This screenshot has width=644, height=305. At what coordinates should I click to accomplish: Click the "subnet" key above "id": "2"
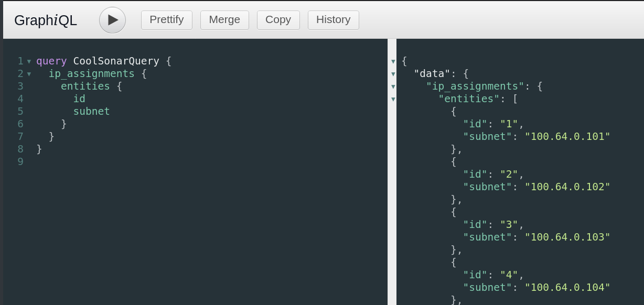(487, 136)
